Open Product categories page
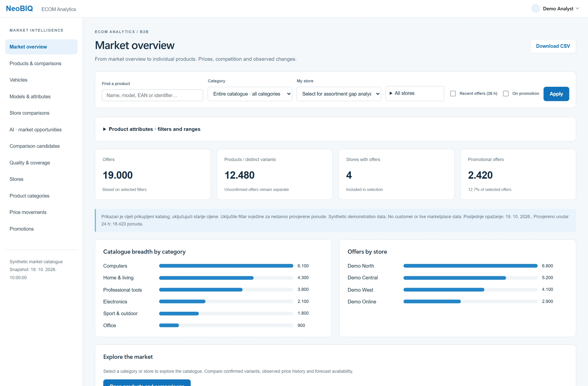The image size is (588, 386). click(x=41, y=196)
